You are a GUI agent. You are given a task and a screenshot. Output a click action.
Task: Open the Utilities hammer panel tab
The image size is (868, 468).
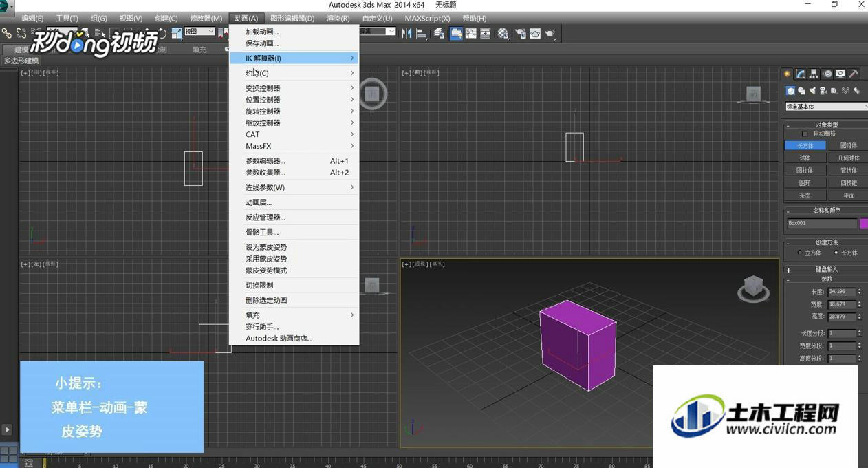854,74
